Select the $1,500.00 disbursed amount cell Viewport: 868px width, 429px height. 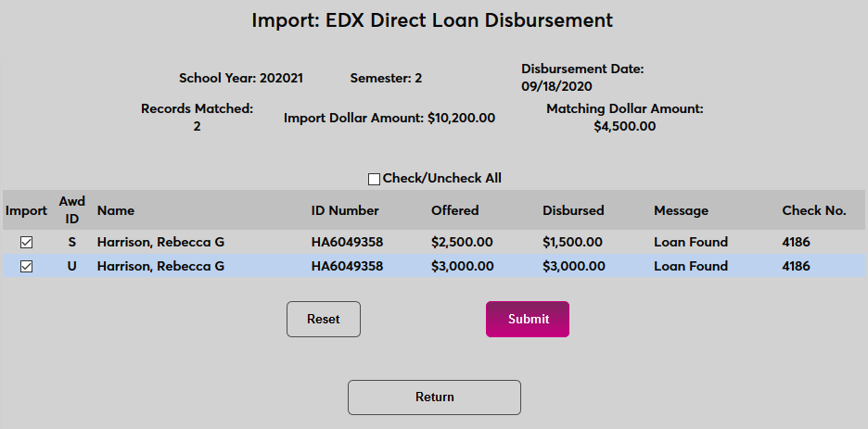[x=573, y=243]
